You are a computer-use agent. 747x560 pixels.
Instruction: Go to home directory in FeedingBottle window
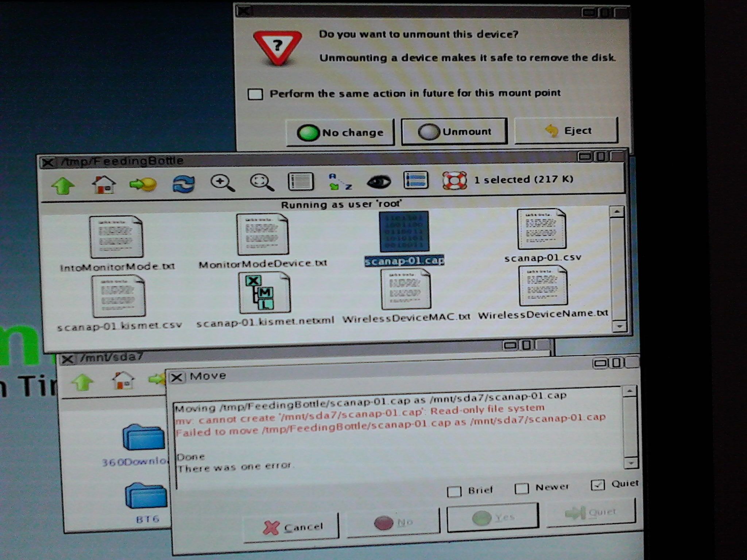tap(104, 184)
